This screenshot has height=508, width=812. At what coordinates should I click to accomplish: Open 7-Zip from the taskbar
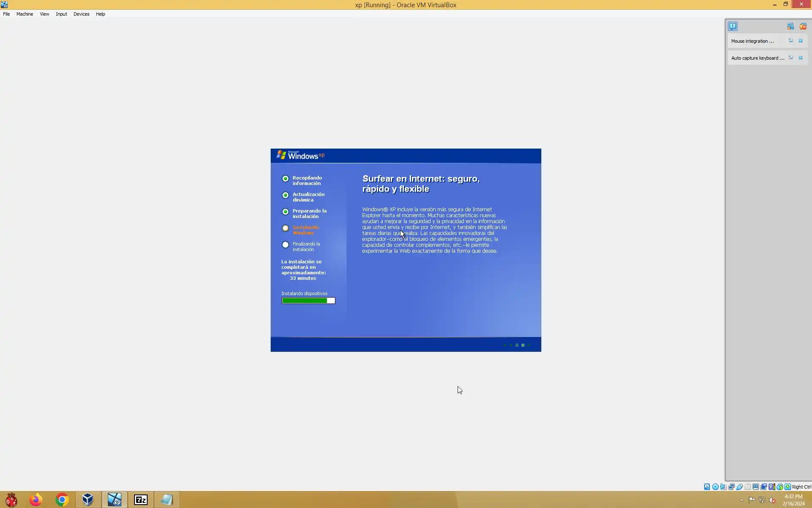coord(141,500)
